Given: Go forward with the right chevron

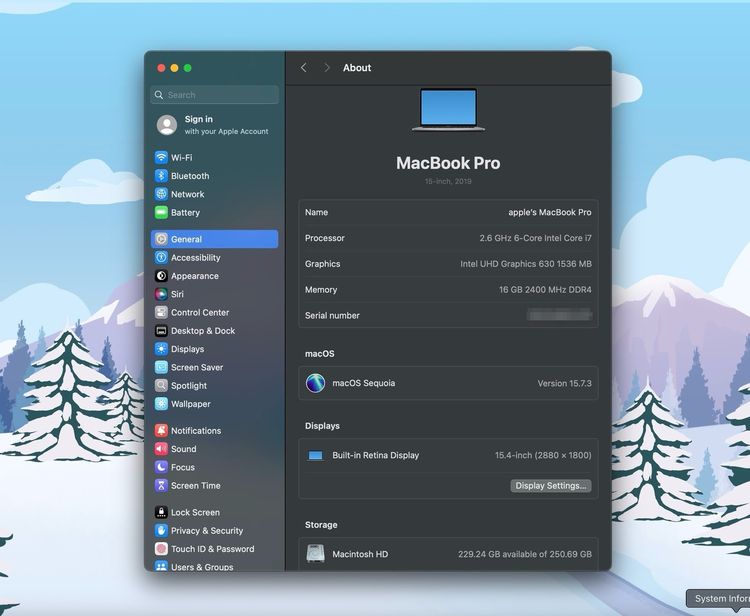Looking at the screenshot, I should click(x=327, y=68).
